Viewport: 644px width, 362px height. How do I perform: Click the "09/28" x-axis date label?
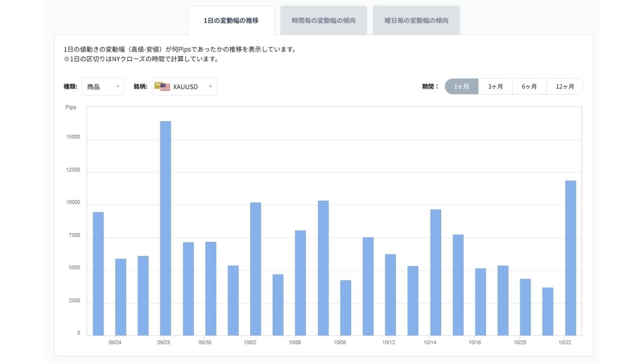pos(164,342)
